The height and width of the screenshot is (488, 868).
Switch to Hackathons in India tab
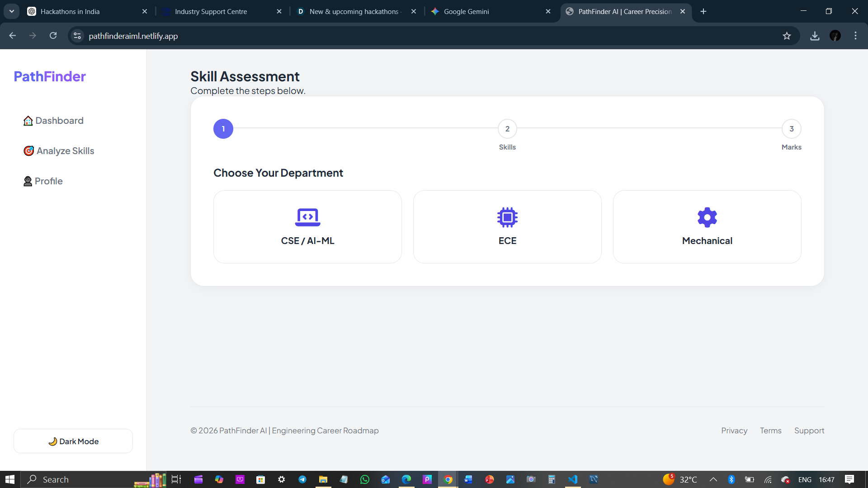tap(70, 11)
